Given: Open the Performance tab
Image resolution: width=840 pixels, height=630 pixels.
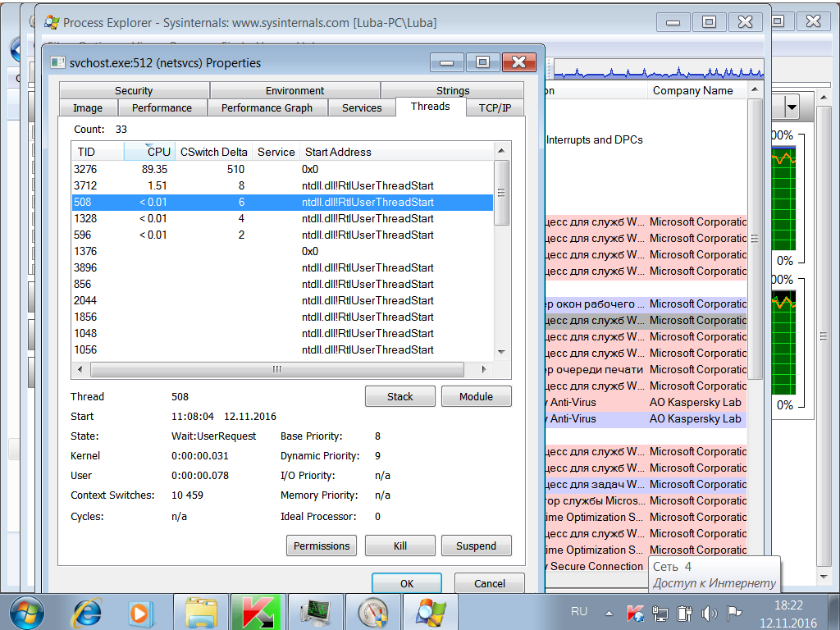Looking at the screenshot, I should click(162, 107).
